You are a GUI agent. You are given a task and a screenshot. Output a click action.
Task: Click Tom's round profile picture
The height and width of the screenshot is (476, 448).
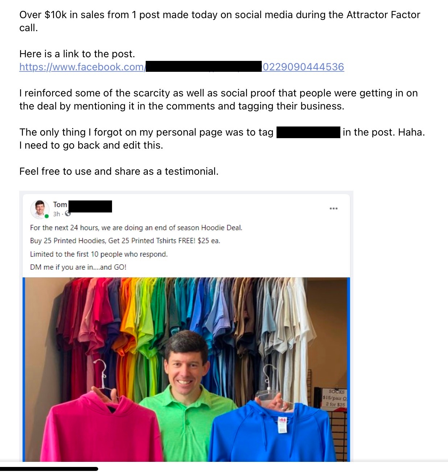40,209
